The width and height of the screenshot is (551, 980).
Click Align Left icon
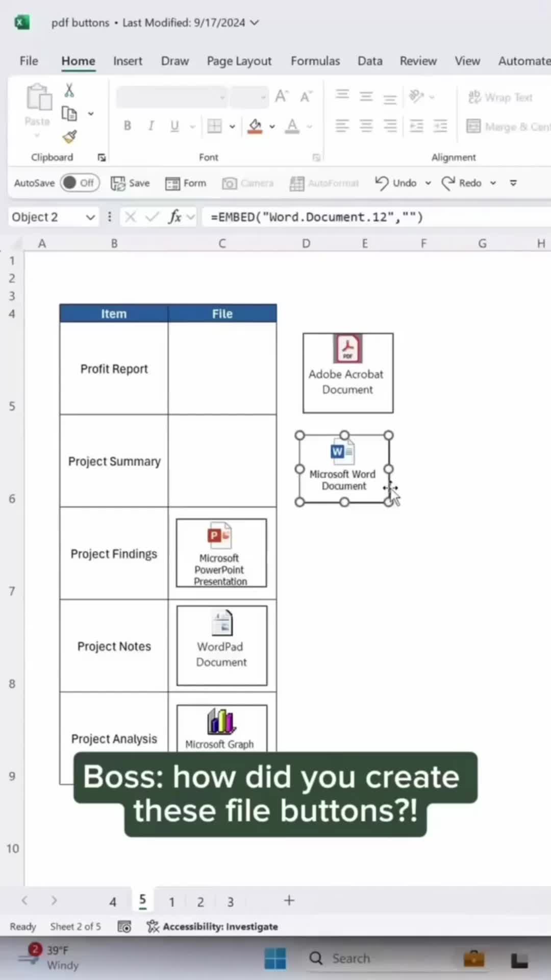pos(342,126)
